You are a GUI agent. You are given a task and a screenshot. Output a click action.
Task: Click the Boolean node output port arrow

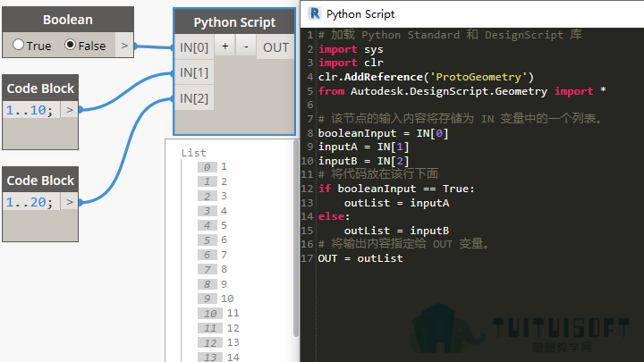point(124,46)
